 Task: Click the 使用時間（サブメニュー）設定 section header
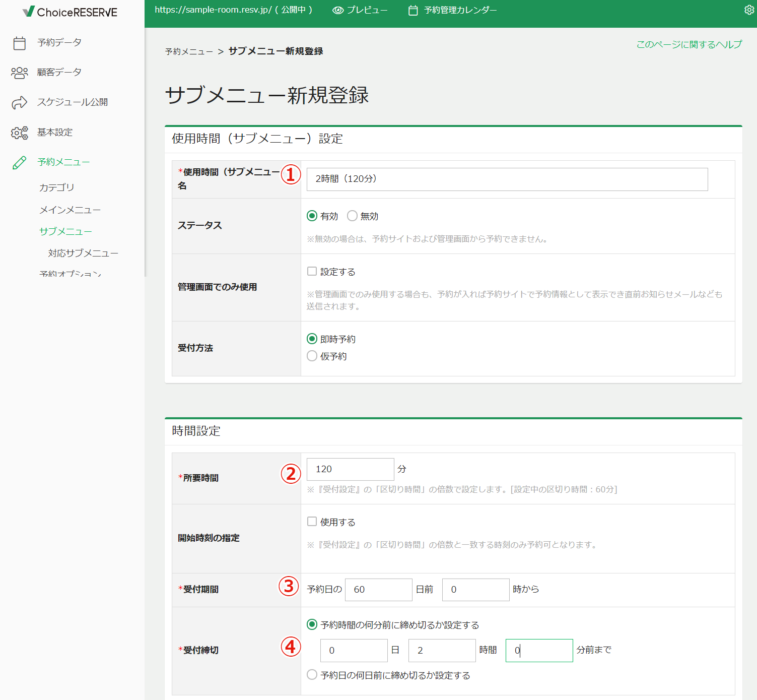point(257,139)
